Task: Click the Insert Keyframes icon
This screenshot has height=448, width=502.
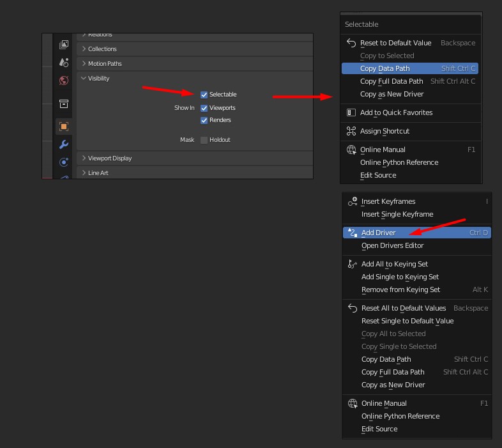Action: (353, 201)
